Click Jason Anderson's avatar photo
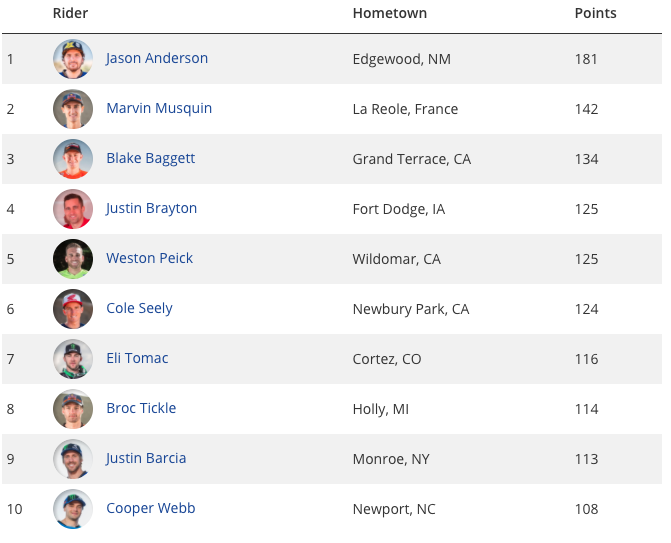 pyautogui.click(x=73, y=59)
